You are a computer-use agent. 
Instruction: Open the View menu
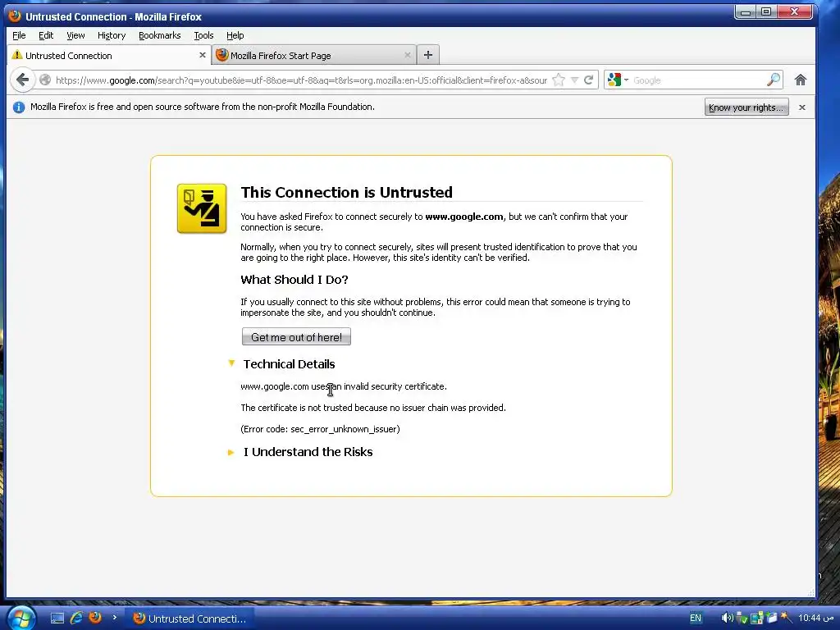(75, 35)
